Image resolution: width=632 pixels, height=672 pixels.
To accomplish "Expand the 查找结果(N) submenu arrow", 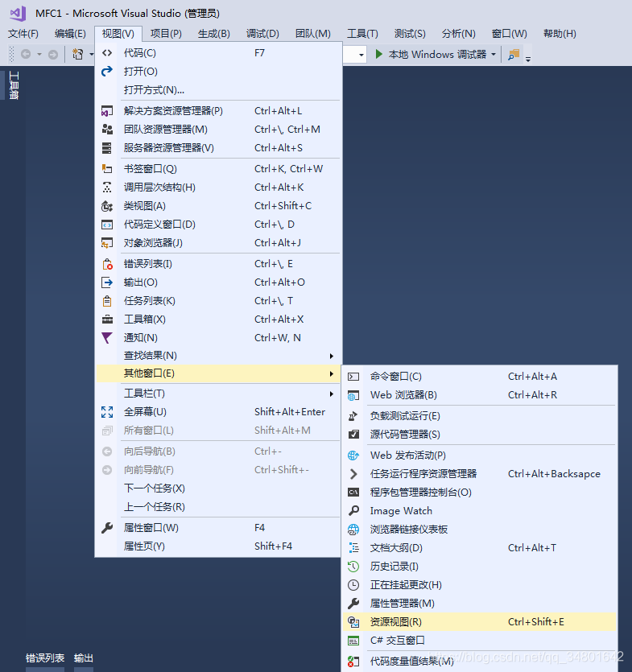I will pos(332,356).
